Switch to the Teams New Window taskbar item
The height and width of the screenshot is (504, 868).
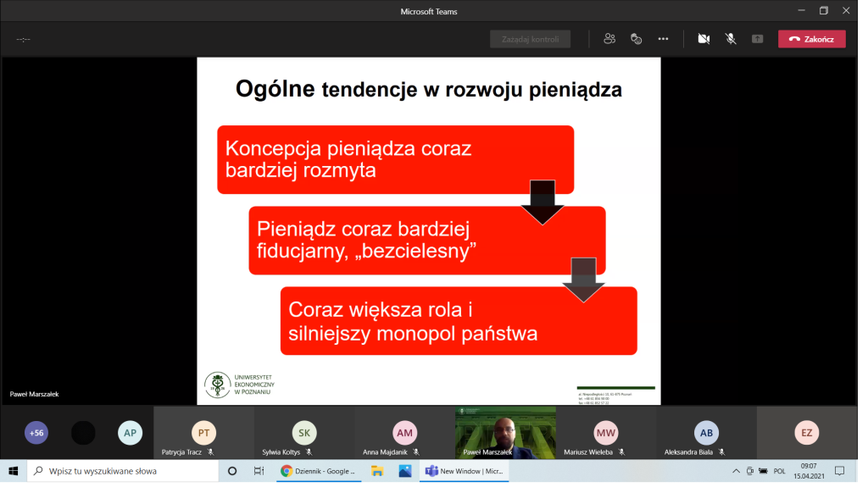click(465, 471)
